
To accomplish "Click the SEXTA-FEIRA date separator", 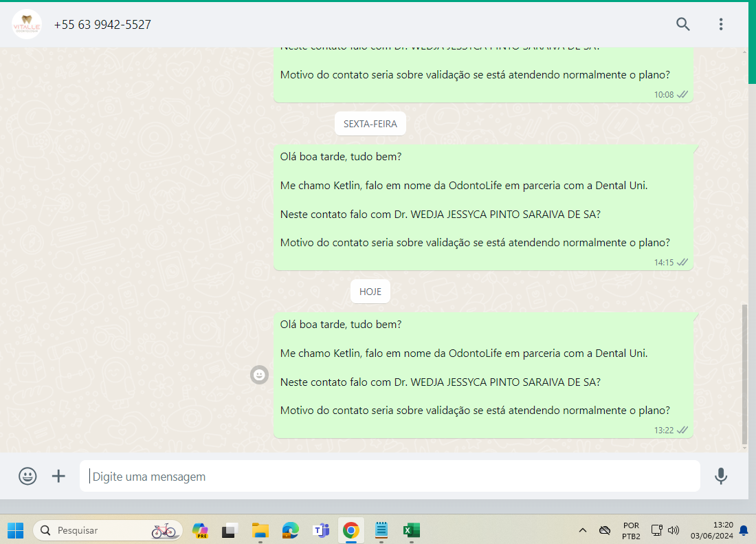I will coord(370,124).
